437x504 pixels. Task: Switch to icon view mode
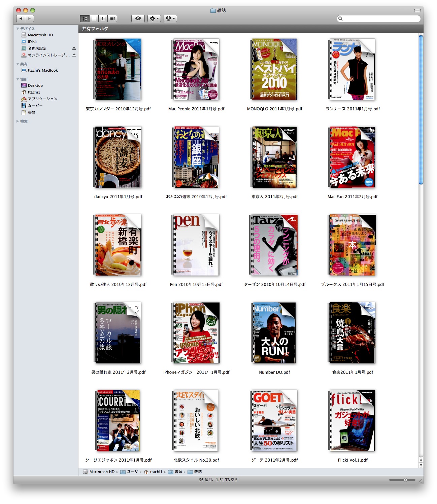click(85, 19)
